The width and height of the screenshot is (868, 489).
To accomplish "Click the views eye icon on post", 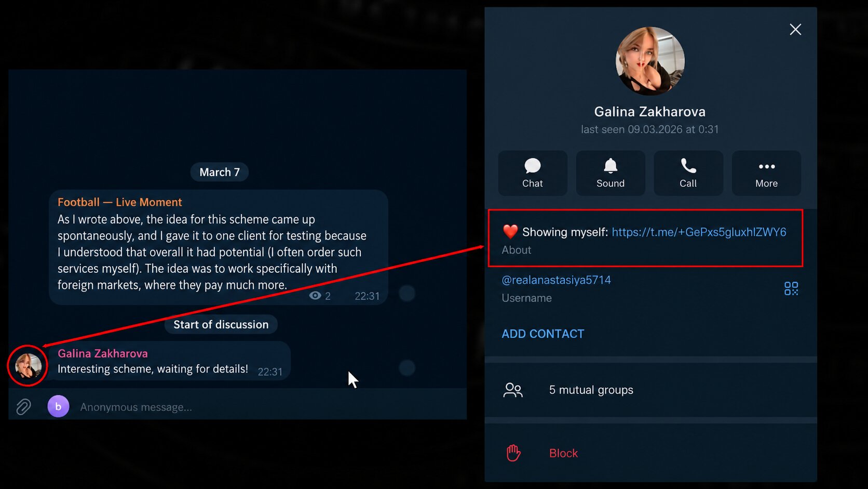I will pos(315,296).
